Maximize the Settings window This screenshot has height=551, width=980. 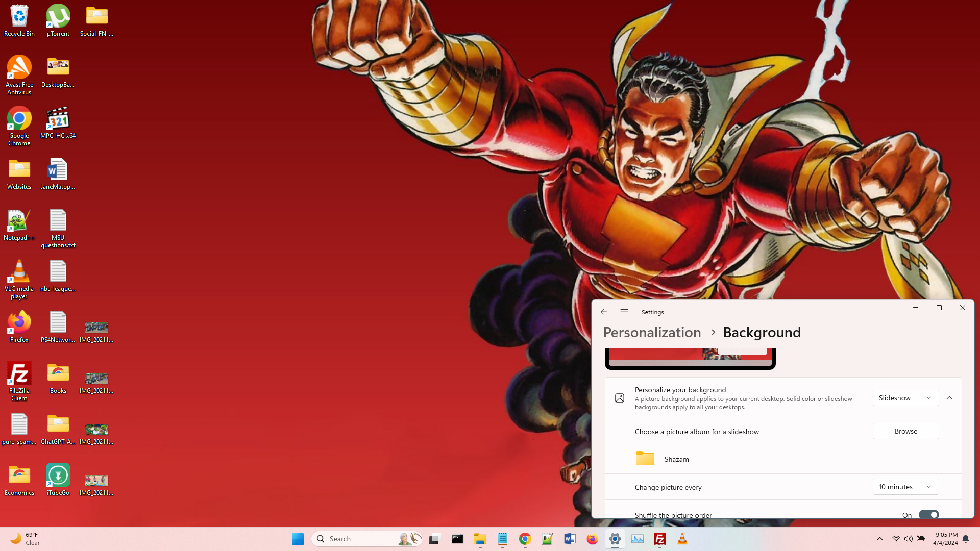pos(939,308)
